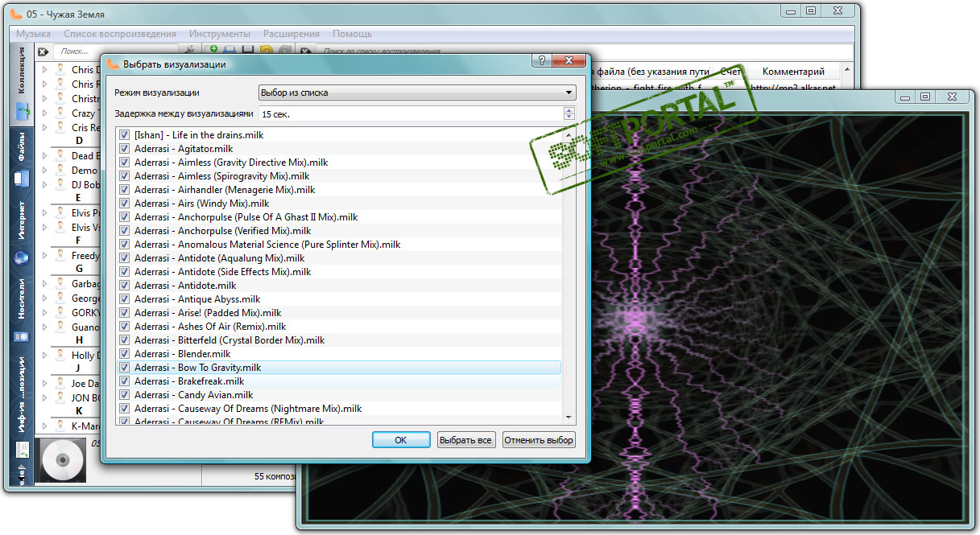Expand the Demo artist node
The width and height of the screenshot is (980, 535).
point(45,171)
